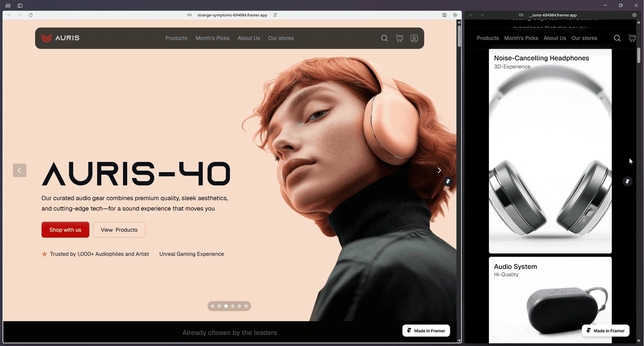This screenshot has width=644, height=346.
Task: Copy link icon beside right pane URL
Action: tap(521, 15)
